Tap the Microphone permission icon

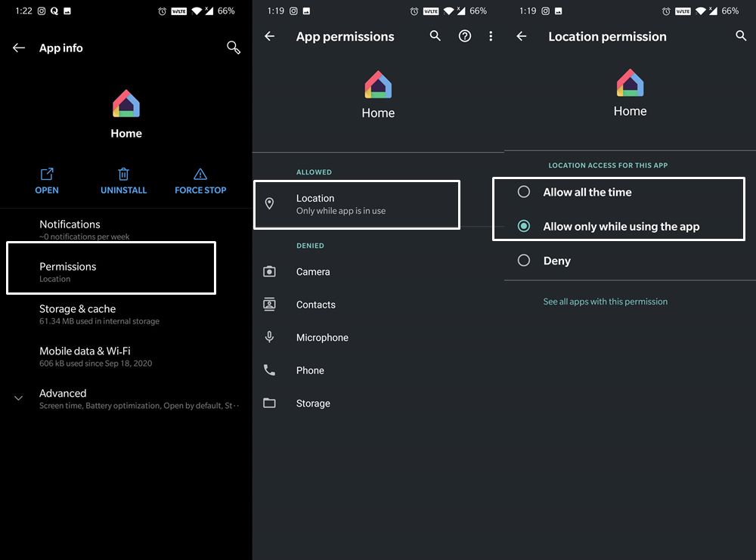270,337
